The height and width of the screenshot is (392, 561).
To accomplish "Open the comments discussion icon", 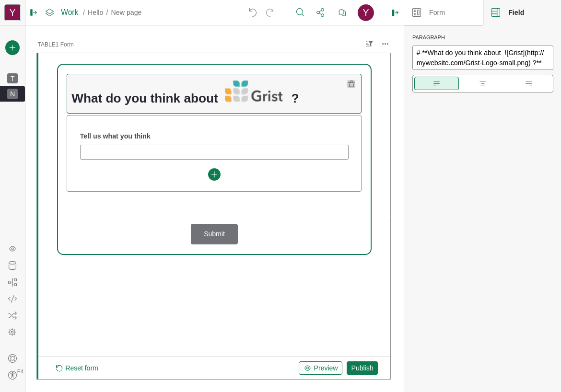I will (342, 12).
